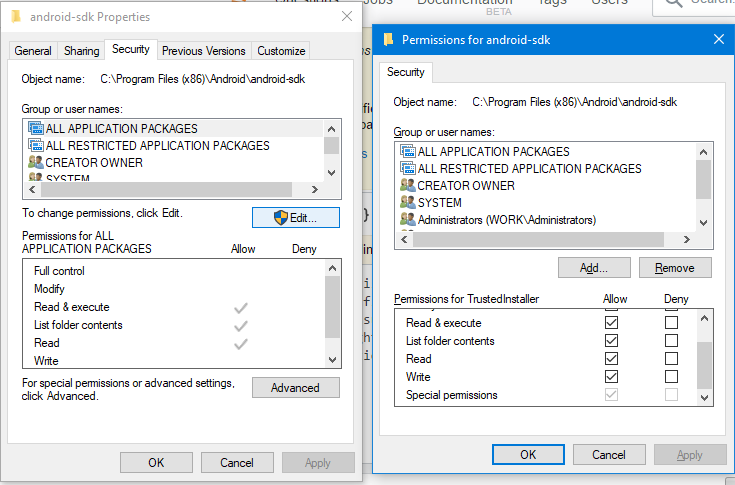Click left arrow of Permissions dialog horizontal scrollbar
735x485 pixels.
[404, 239]
